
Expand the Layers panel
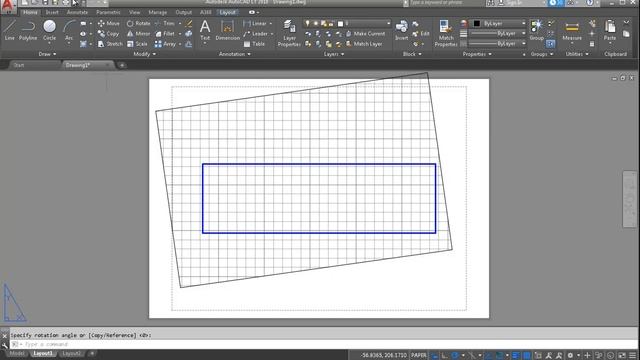(333, 54)
